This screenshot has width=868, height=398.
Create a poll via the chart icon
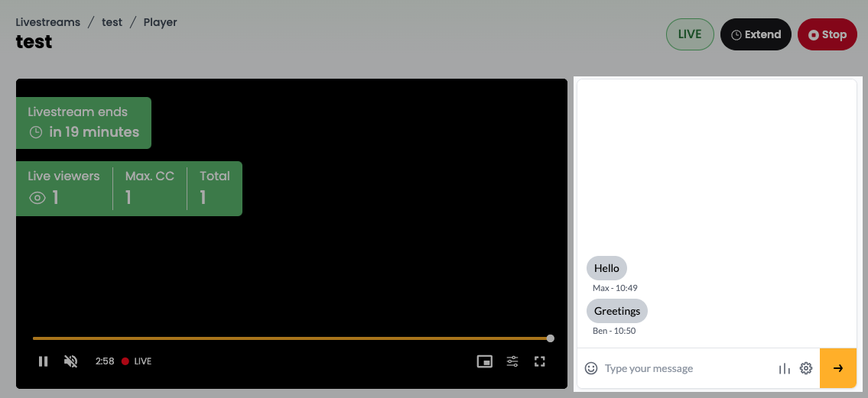pyautogui.click(x=784, y=368)
